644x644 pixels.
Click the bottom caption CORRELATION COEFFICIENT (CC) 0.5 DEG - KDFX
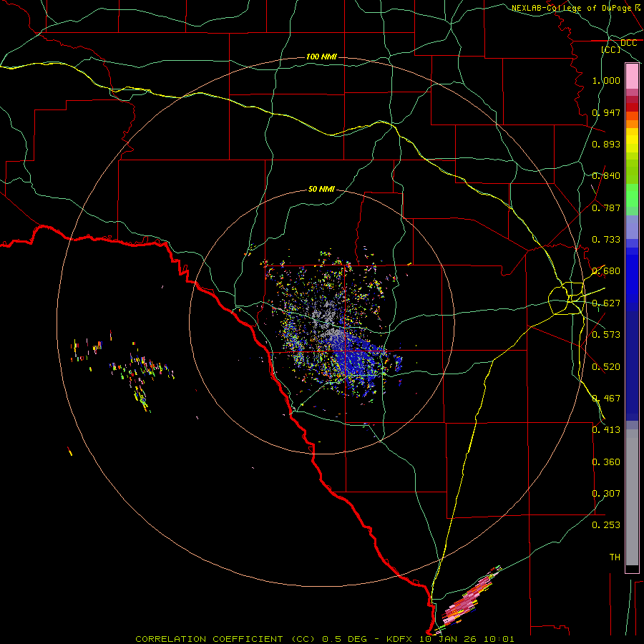tap(273, 639)
